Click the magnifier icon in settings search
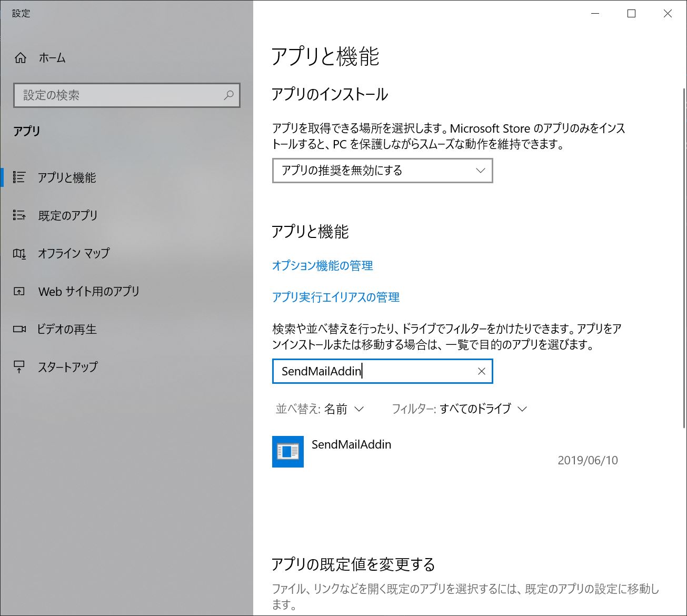The width and height of the screenshot is (687, 616). [x=228, y=95]
